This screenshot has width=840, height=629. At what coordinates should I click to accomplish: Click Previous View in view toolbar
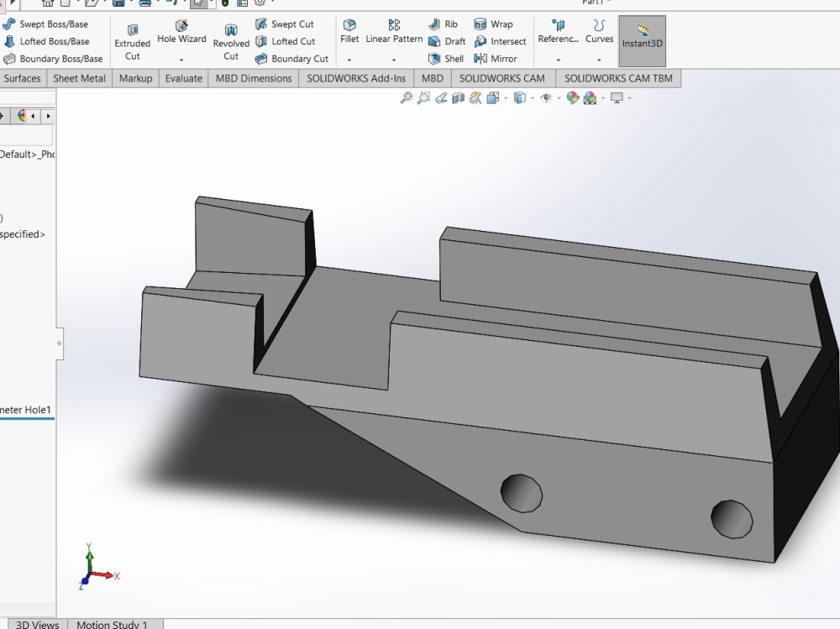(441, 98)
